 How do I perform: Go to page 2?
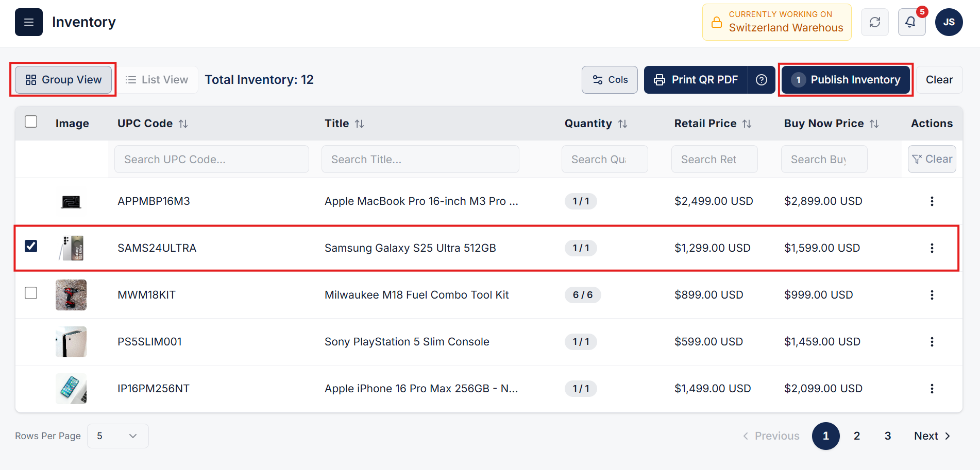pos(857,436)
